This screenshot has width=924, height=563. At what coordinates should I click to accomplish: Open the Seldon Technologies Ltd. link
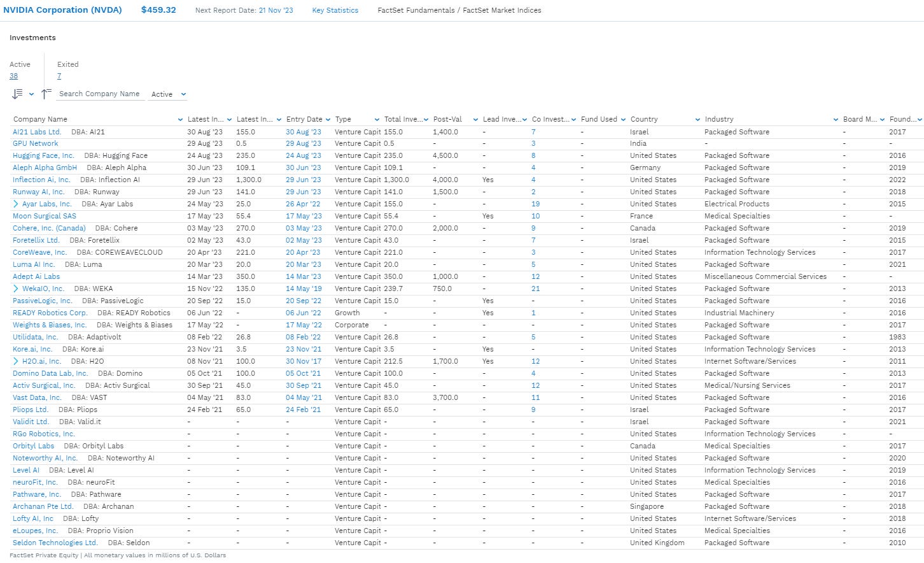[55, 543]
